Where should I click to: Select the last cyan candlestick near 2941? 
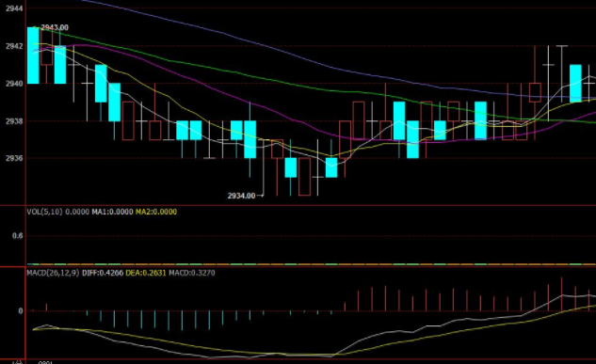point(575,84)
